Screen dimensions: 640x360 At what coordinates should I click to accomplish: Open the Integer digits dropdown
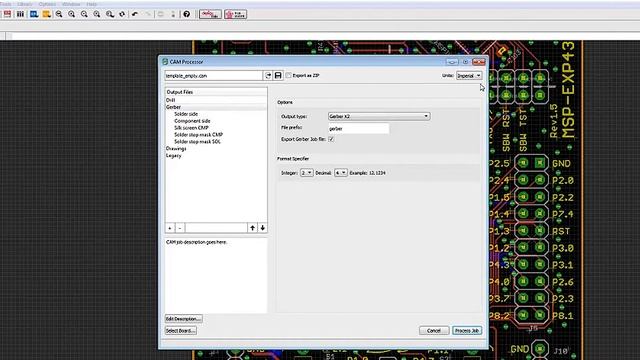click(307, 173)
